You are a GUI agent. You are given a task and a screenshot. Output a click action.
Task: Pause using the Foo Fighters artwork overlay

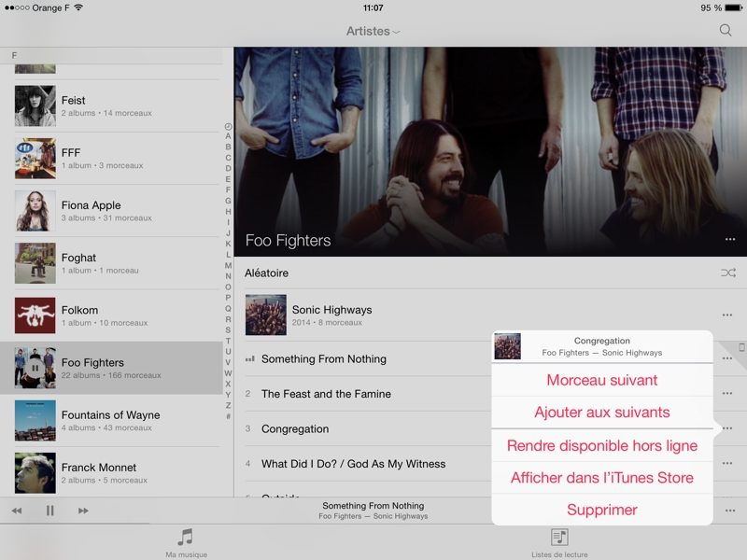(x=35, y=368)
